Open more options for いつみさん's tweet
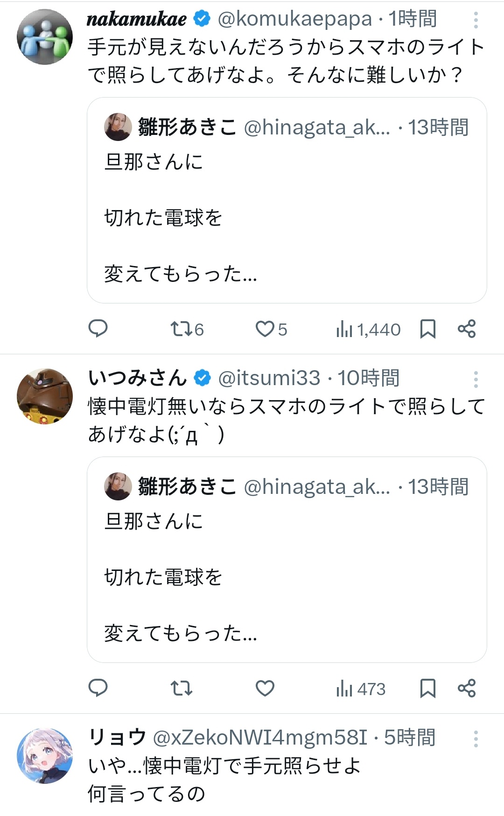Screen dimensions: 504x816 tap(476, 380)
